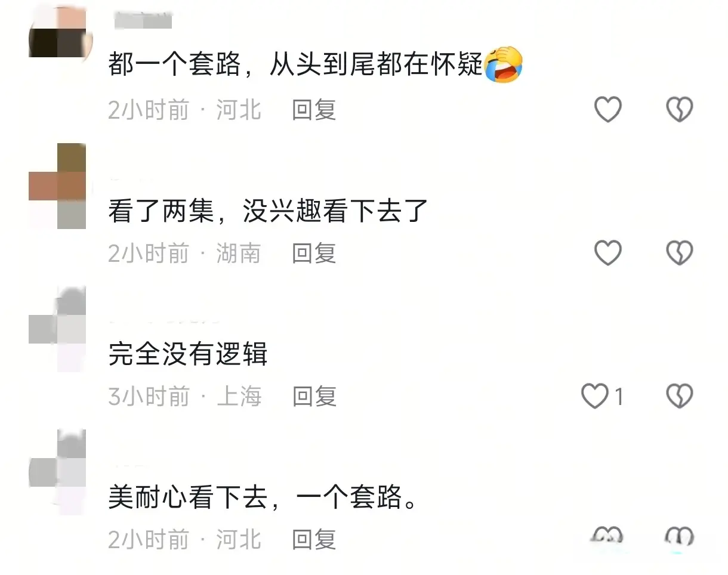Open the blurred username of the first comment
Viewport: 728px width, 575px height.
click(143, 20)
